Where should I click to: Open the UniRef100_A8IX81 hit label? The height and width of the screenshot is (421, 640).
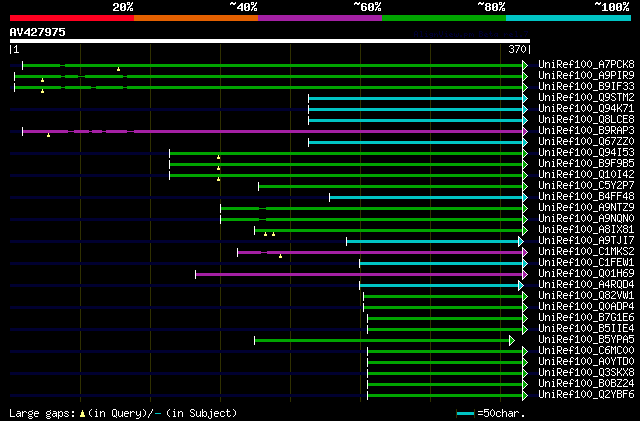(586, 230)
